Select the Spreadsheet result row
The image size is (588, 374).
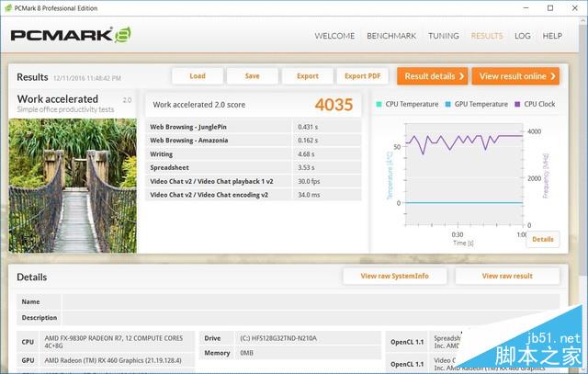[254, 167]
